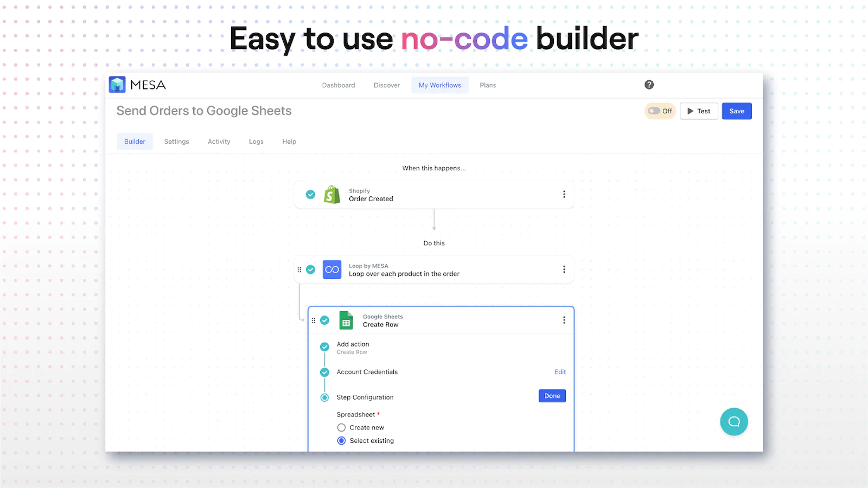Open Google Sheets step kebab menu

(x=564, y=320)
